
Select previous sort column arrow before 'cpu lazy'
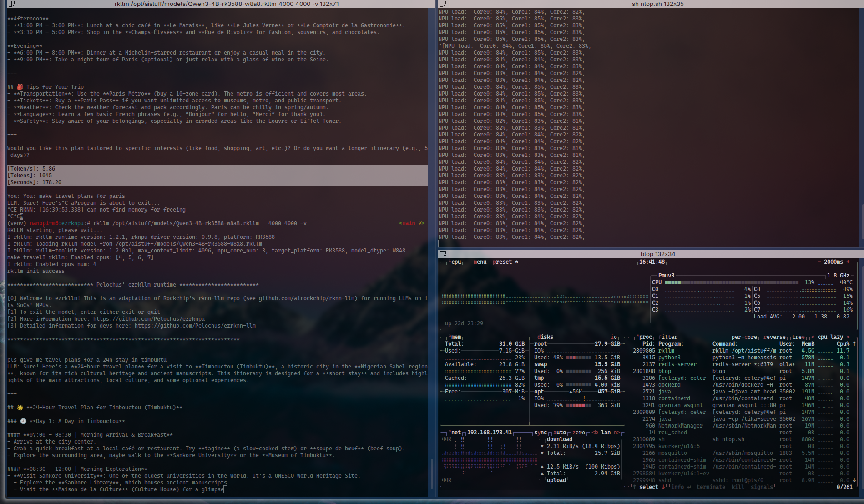tap(813, 337)
